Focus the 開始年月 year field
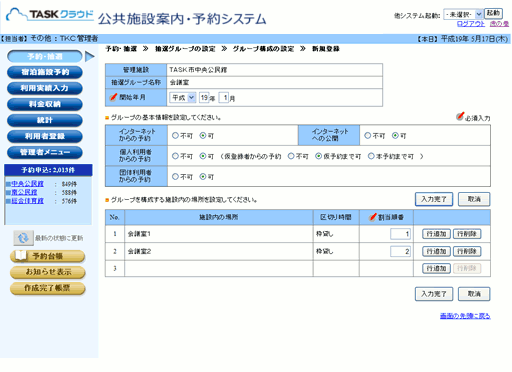This screenshot has height=372, width=512. tap(204, 98)
